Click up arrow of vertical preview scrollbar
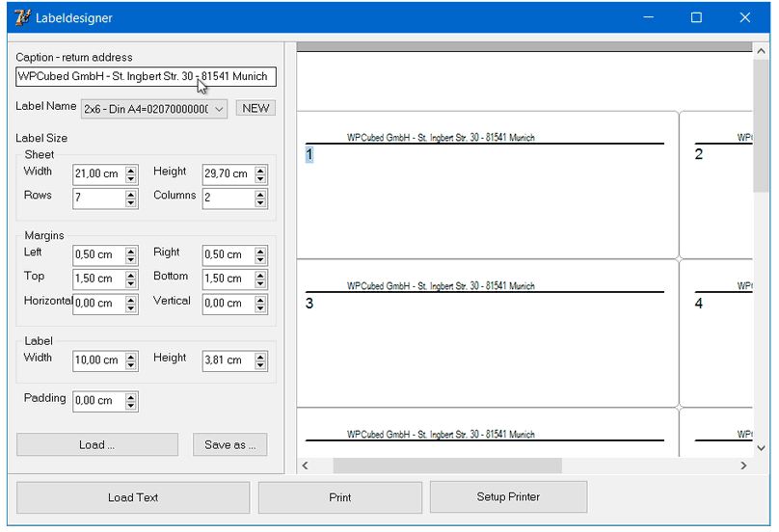 click(x=761, y=50)
